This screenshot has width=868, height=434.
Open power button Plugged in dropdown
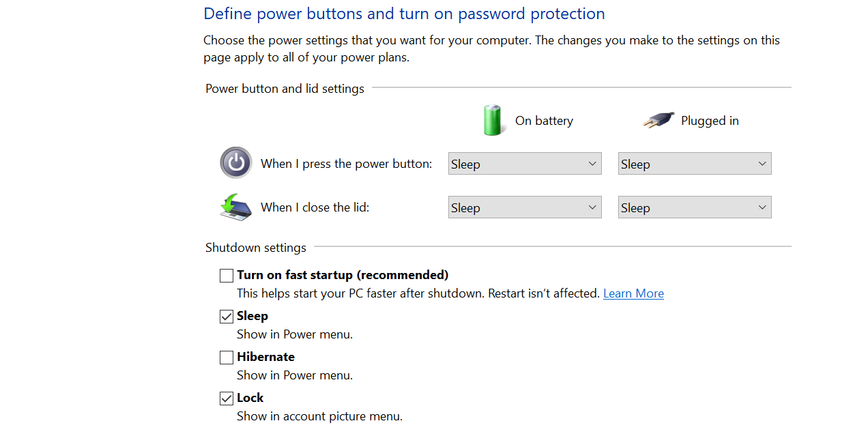pos(695,164)
